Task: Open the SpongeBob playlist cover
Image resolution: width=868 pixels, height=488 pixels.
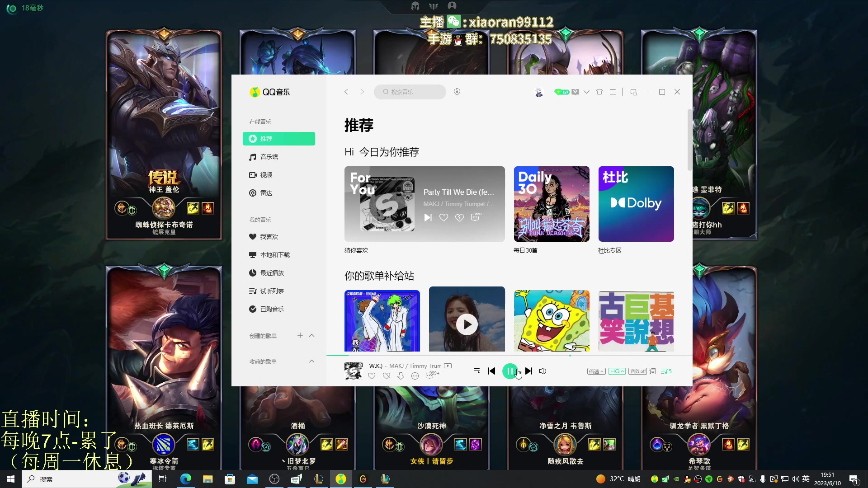Action: tap(552, 321)
